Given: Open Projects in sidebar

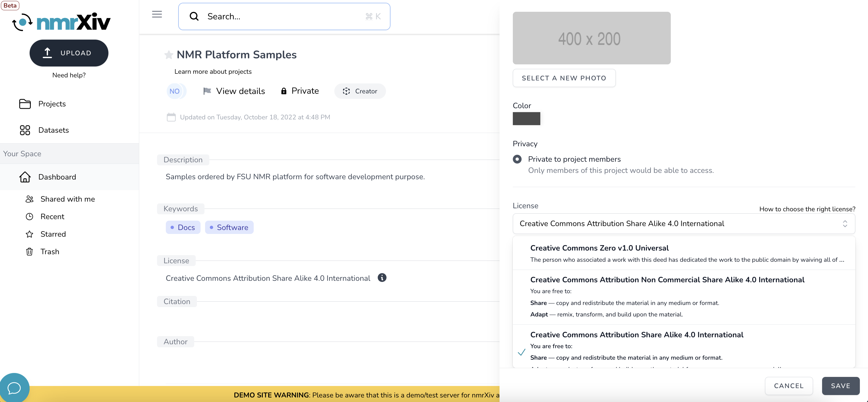Looking at the screenshot, I should click(x=52, y=104).
